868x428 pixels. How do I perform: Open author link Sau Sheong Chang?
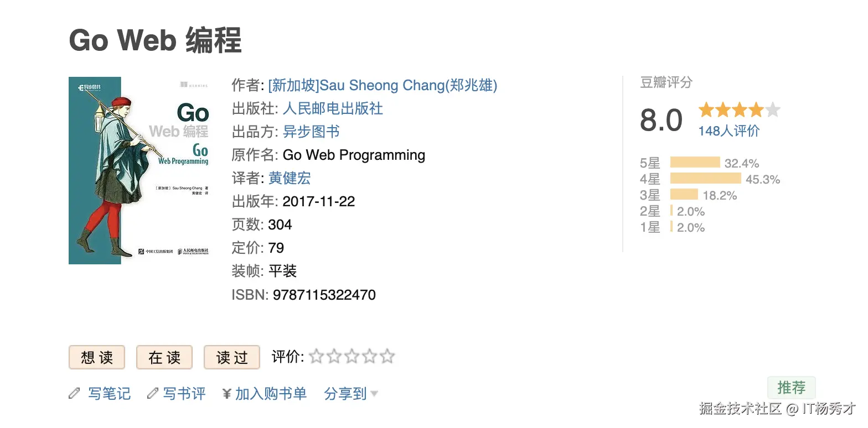[382, 85]
